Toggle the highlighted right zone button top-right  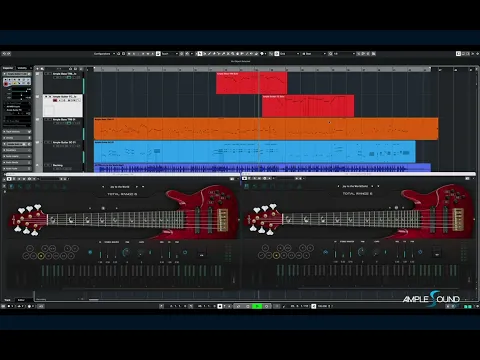tap(458, 54)
